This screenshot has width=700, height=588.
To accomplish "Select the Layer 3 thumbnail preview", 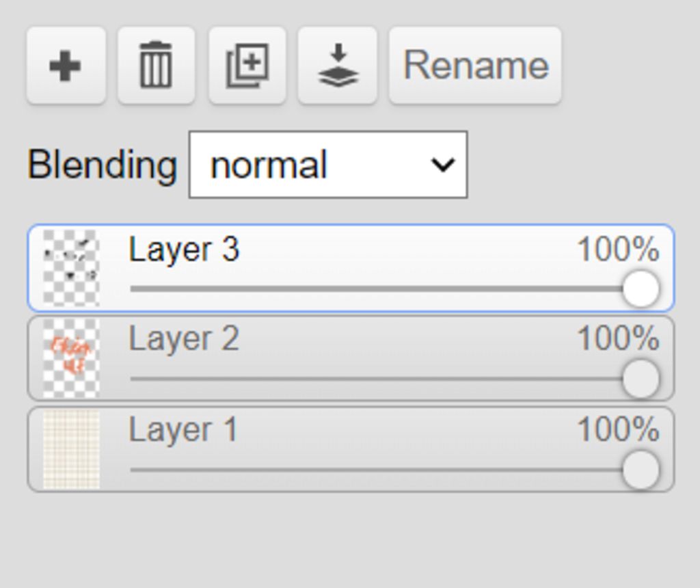I will pos(71,268).
